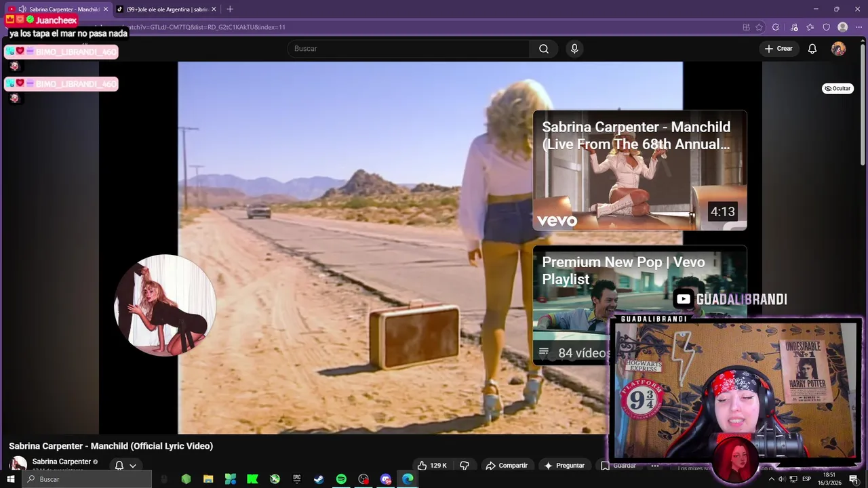
Task: Click the Crear button
Action: 778,49
